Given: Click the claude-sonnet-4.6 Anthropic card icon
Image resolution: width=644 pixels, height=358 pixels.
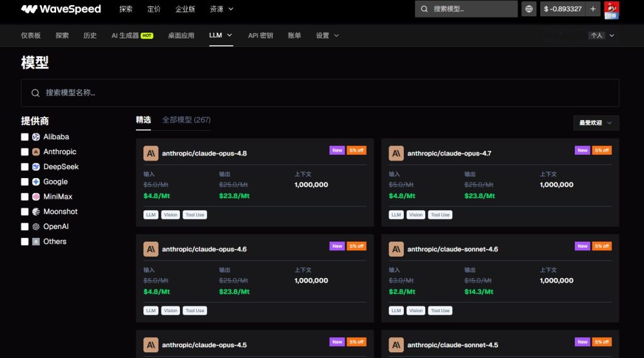Looking at the screenshot, I should coord(396,249).
